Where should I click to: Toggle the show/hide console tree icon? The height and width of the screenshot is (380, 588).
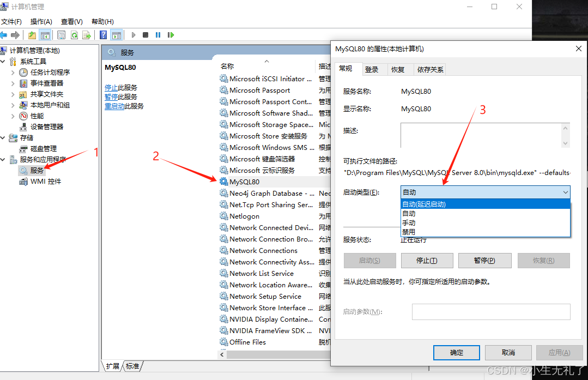(45, 35)
